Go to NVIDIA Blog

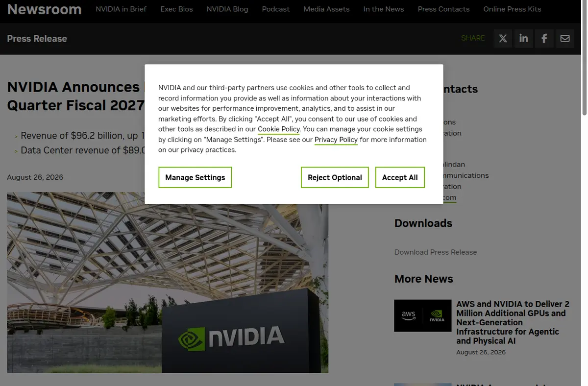tap(227, 9)
